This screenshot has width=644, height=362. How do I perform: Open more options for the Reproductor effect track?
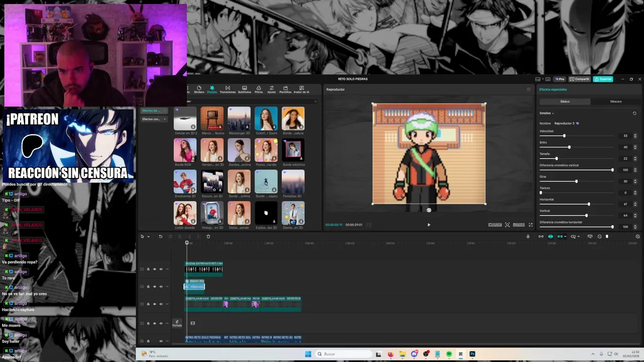167,287
